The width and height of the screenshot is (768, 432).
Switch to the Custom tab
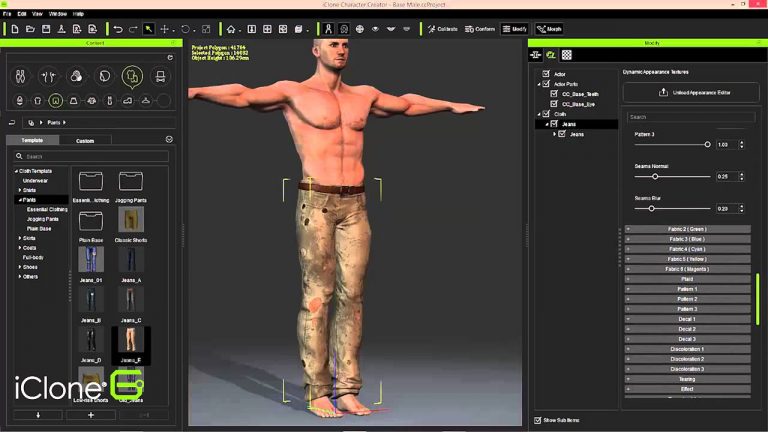coord(85,140)
